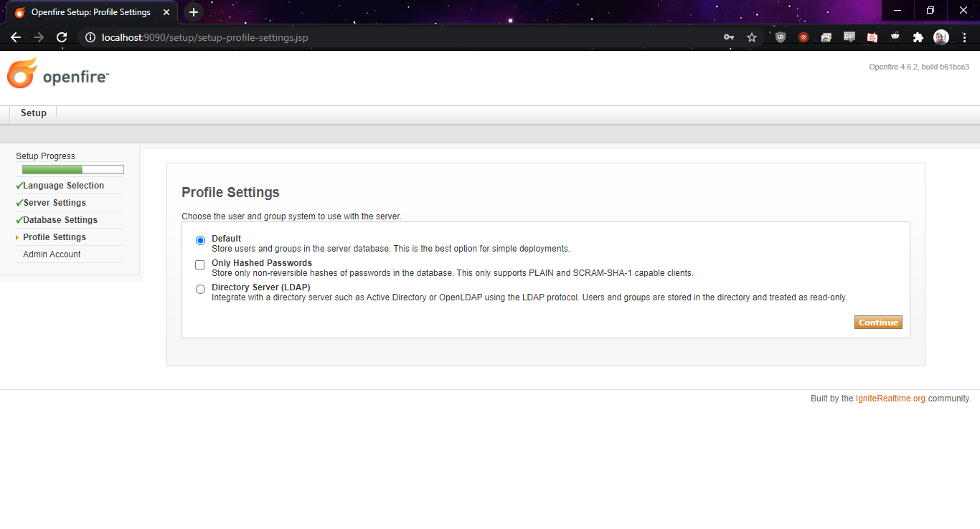Open the Chrome profile avatar

(941, 37)
